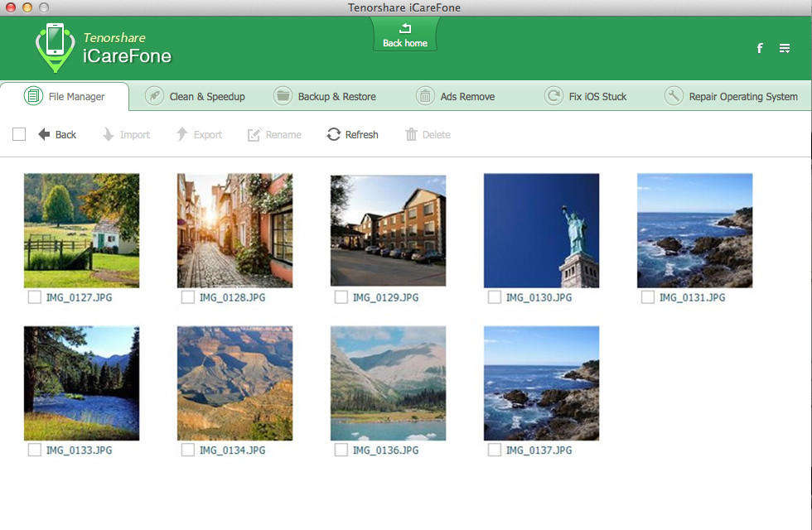Click the Export label

pyautogui.click(x=208, y=134)
